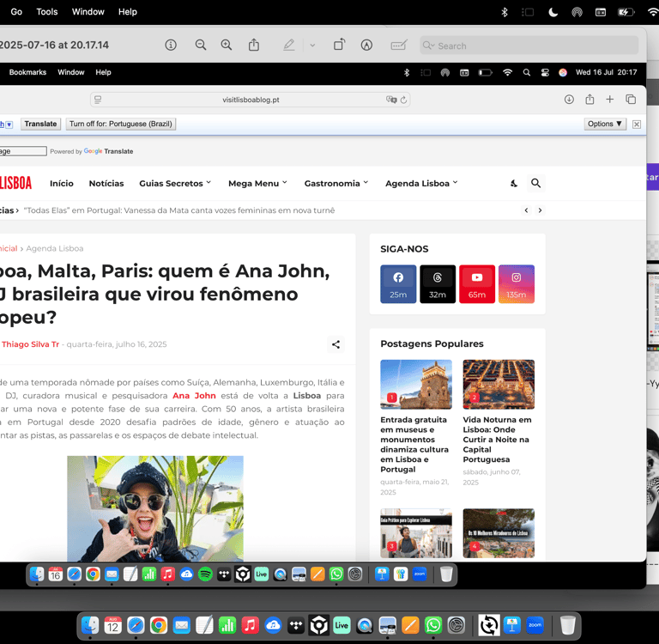Viewport: 659px width, 644px height.
Task: Click the Notícias menu item on the website
Action: (x=106, y=184)
